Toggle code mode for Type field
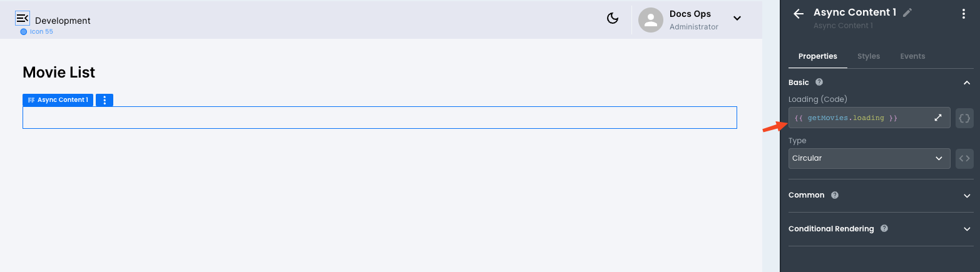 (964, 158)
